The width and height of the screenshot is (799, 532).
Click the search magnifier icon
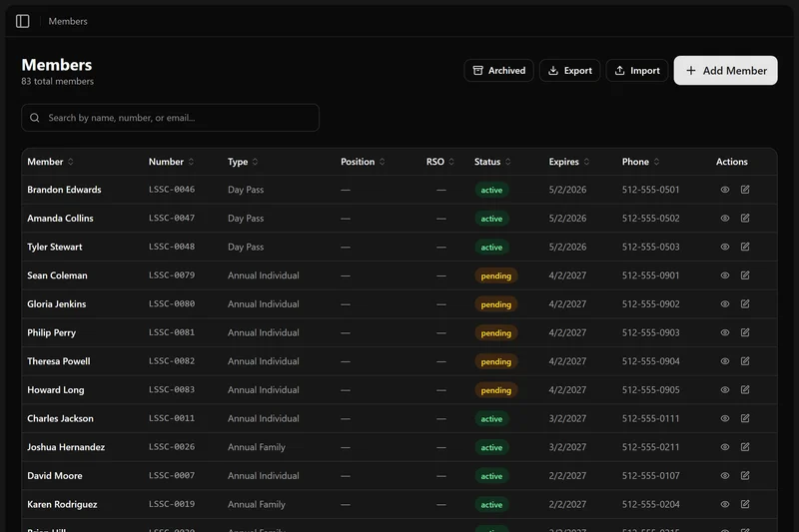point(35,118)
